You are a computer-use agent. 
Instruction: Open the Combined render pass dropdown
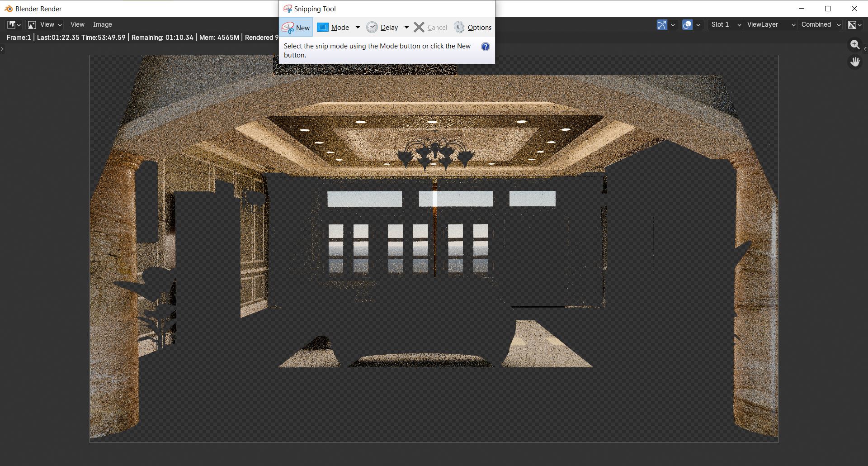click(821, 24)
